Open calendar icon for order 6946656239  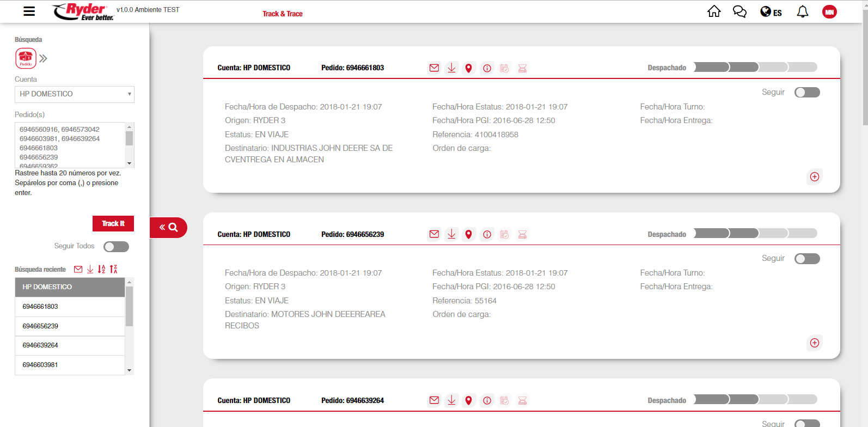504,234
